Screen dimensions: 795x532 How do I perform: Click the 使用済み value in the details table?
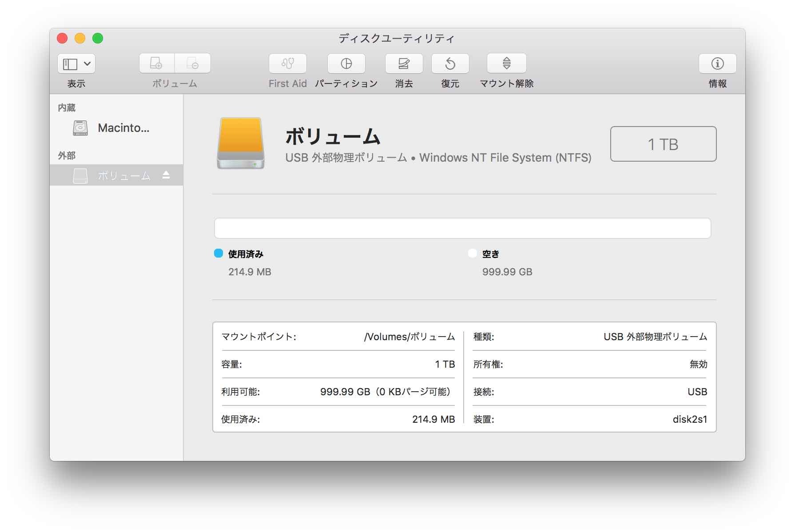[433, 419]
